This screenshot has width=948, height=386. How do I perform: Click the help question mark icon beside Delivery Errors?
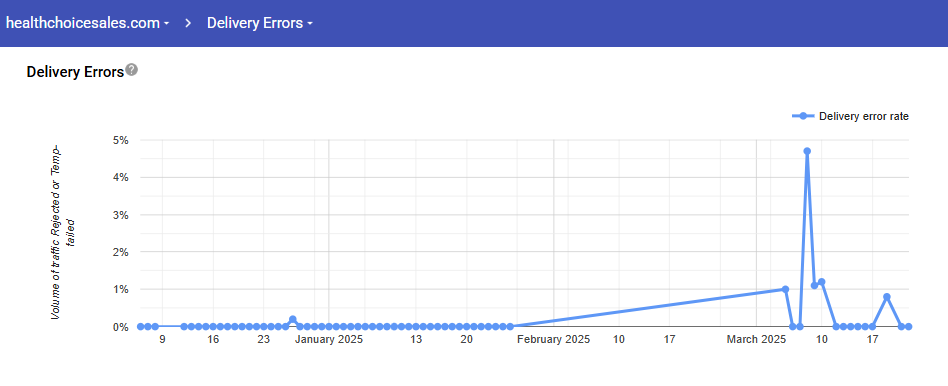[x=132, y=70]
